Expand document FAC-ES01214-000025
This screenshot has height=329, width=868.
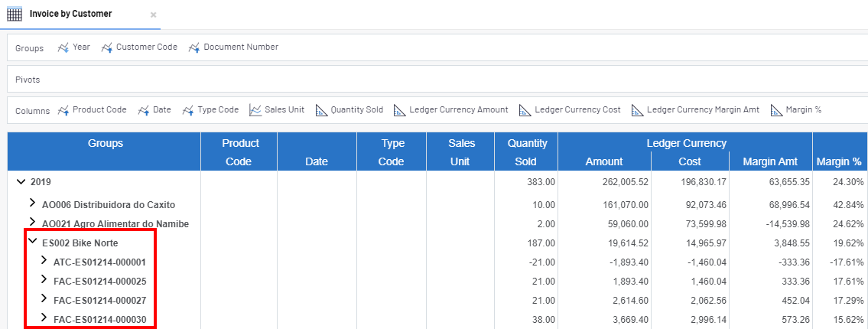[x=44, y=280]
